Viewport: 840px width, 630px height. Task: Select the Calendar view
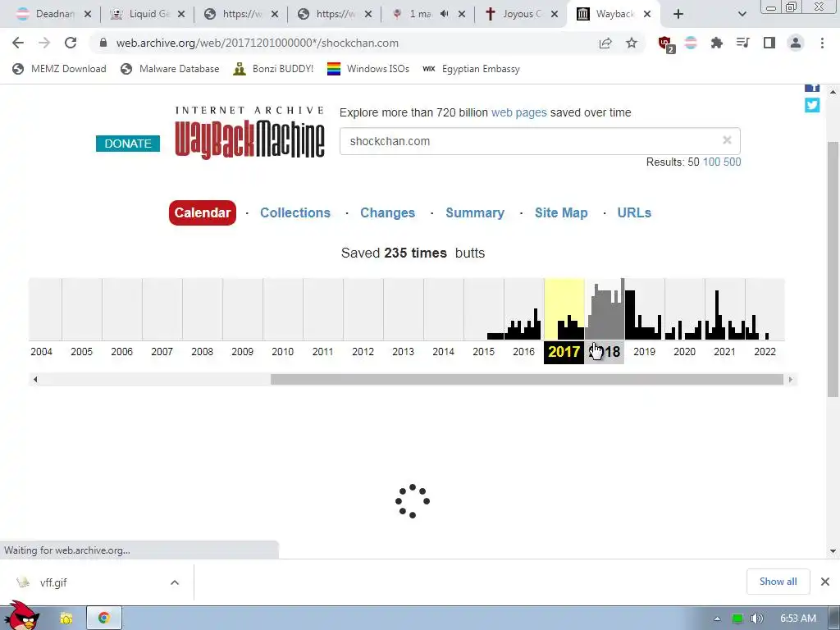[x=202, y=212]
